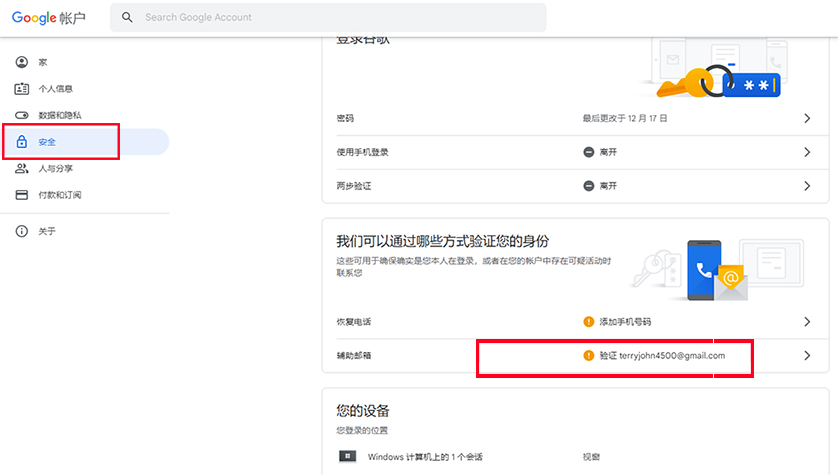Click the 家 home icon in sidebar
The height and width of the screenshot is (475, 838).
coord(21,62)
